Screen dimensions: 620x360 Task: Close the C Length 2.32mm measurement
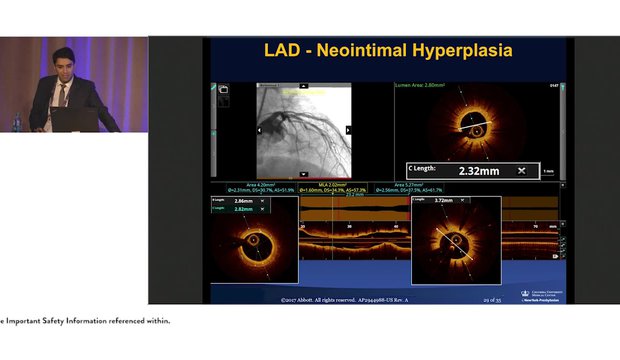point(522,171)
